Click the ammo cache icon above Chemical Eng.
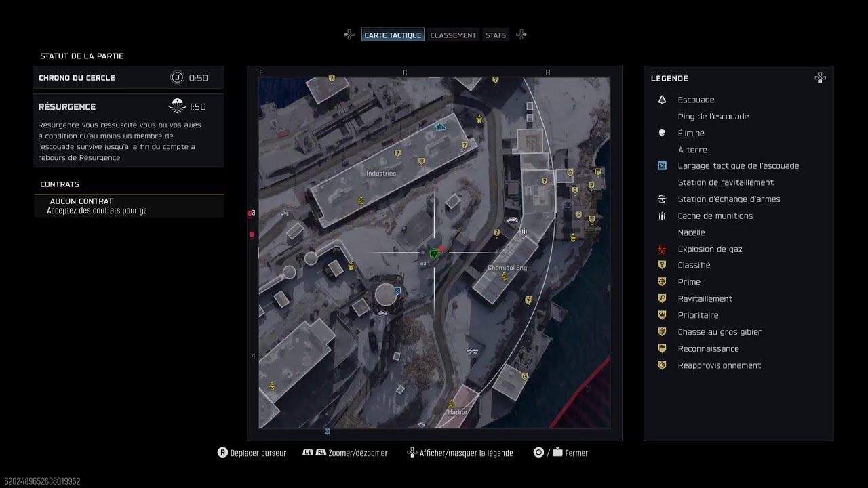Screen dimensions: 868x488 pos(524,232)
